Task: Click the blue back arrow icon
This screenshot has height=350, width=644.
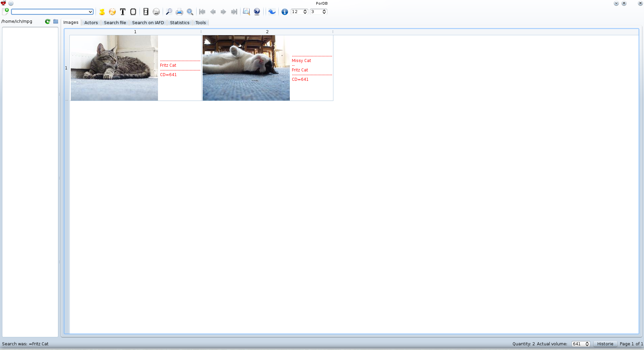Action: [x=272, y=12]
